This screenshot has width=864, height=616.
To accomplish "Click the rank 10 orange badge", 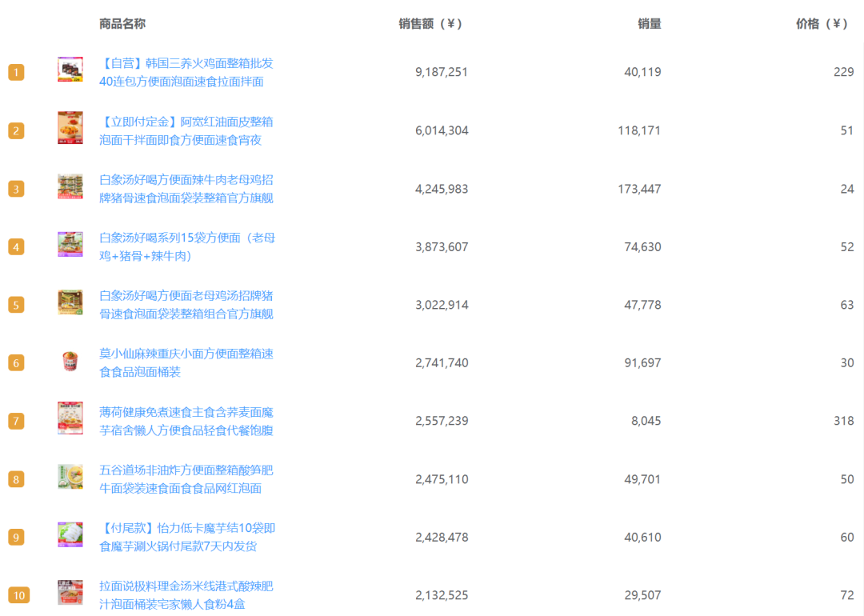I will tap(18, 595).
